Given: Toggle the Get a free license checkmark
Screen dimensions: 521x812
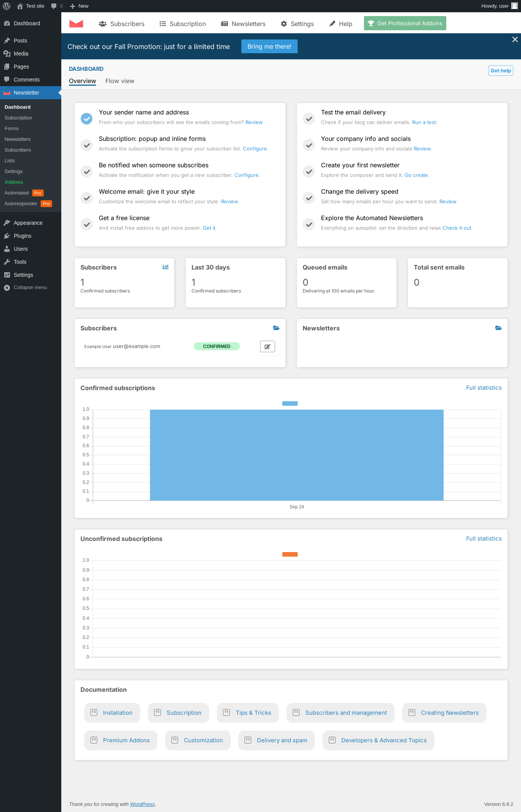Looking at the screenshot, I should [x=87, y=224].
